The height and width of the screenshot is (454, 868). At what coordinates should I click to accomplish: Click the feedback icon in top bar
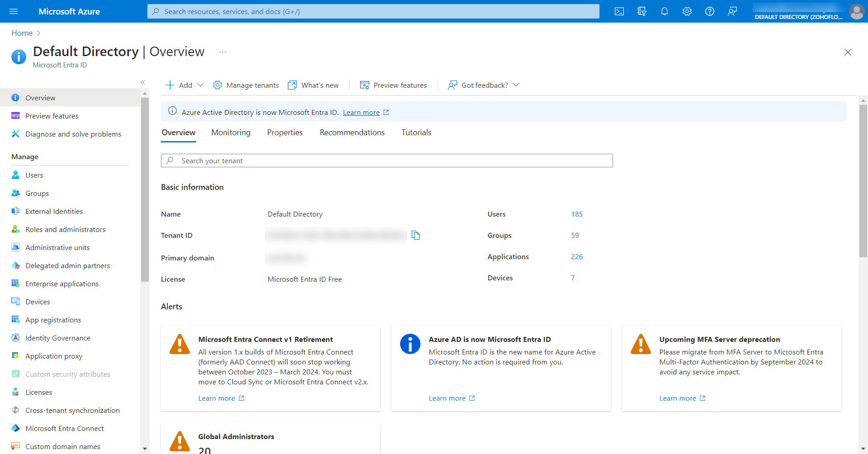[732, 11]
